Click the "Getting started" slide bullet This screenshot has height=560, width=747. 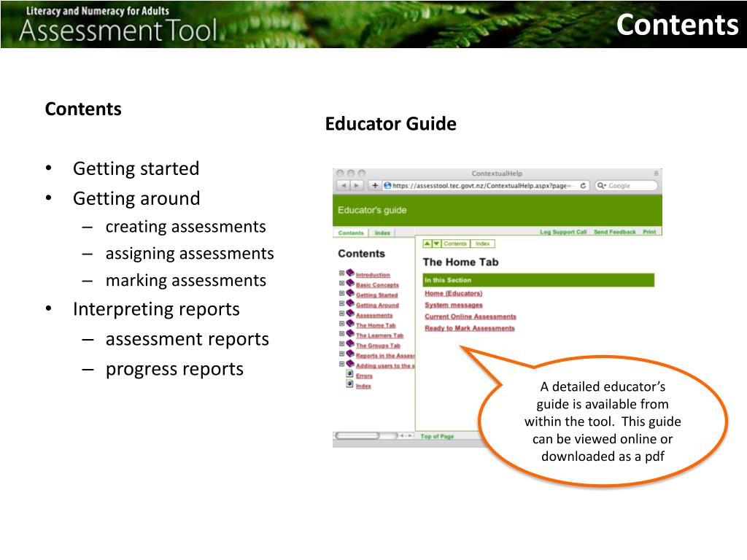point(136,168)
